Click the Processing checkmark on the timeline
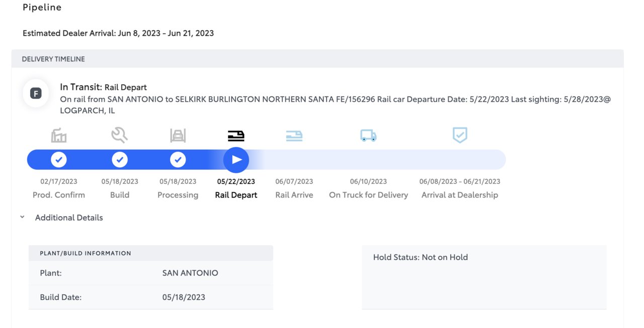 178,160
